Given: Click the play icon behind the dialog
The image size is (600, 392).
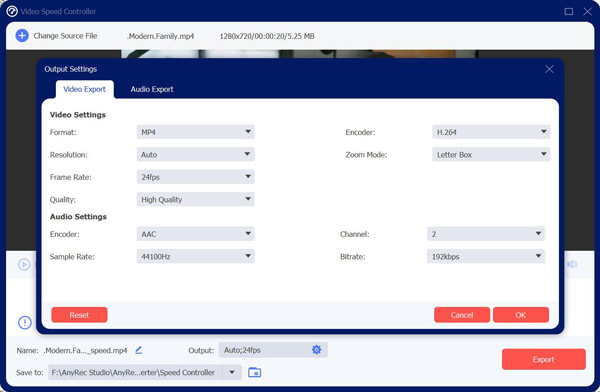Looking at the screenshot, I should point(24,264).
